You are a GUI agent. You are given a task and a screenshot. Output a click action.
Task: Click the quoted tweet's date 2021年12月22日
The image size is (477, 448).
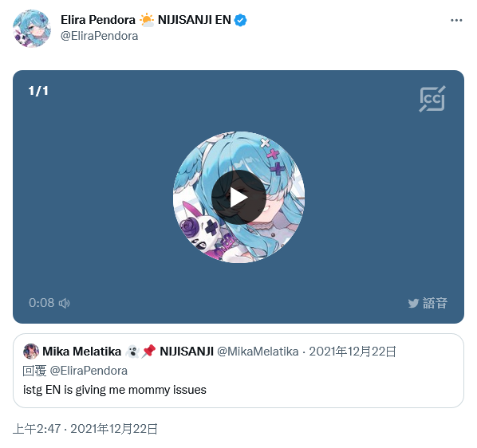pos(353,352)
